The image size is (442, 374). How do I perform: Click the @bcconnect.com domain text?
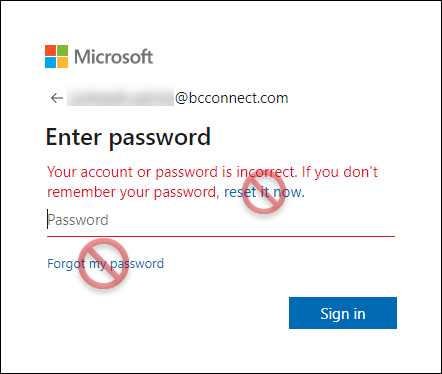pos(232,98)
